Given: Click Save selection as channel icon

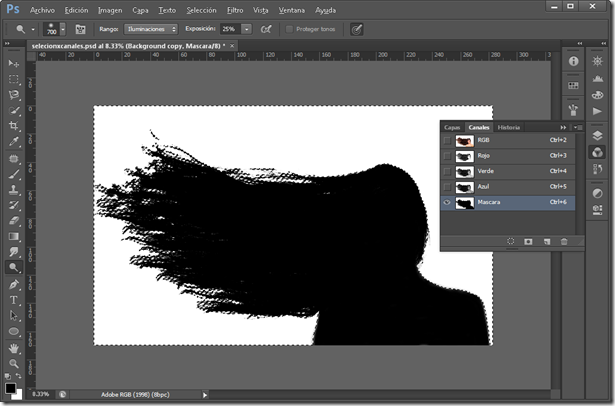Looking at the screenshot, I should pyautogui.click(x=528, y=241).
